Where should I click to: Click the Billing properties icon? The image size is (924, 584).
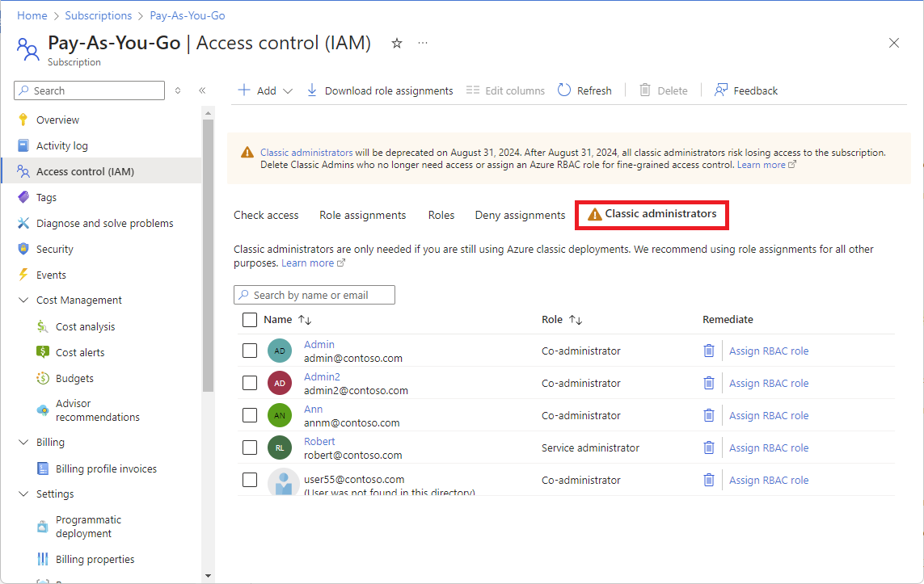(42, 559)
